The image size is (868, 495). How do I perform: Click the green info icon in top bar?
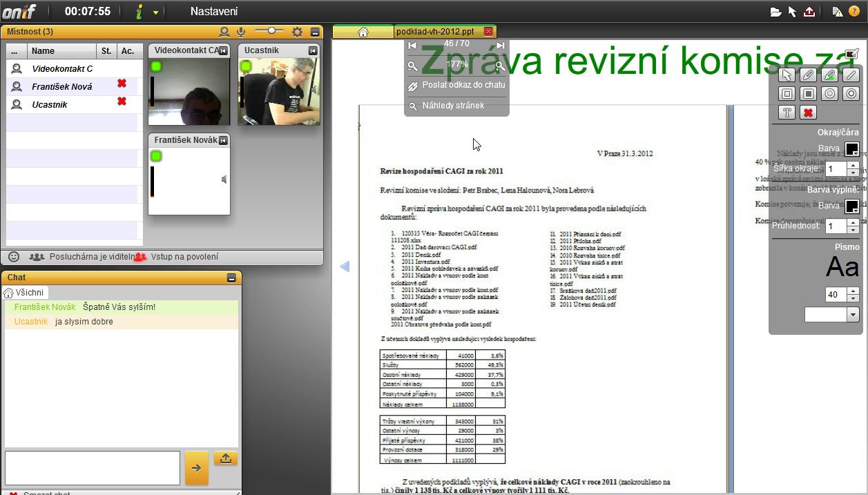[x=139, y=11]
